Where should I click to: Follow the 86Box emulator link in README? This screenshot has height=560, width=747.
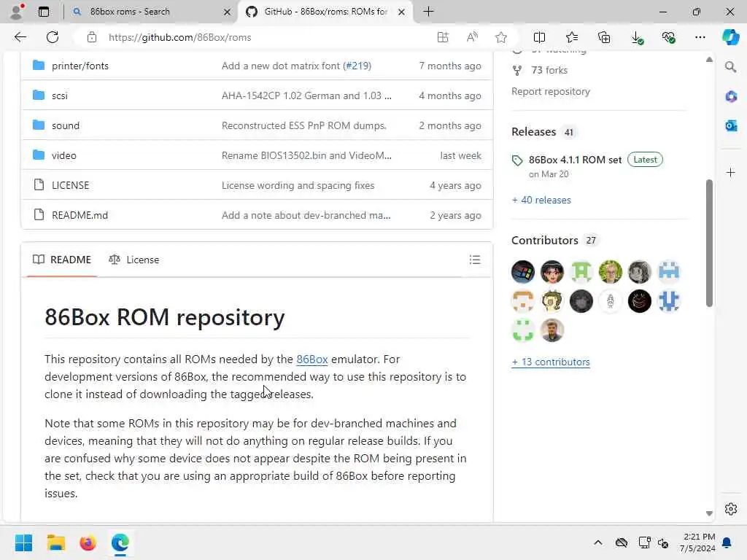click(x=312, y=359)
